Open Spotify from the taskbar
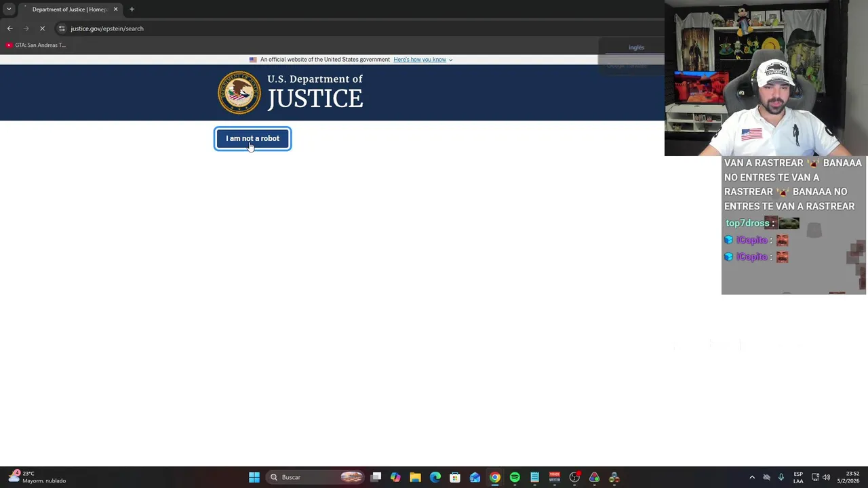The width and height of the screenshot is (868, 488). click(515, 477)
